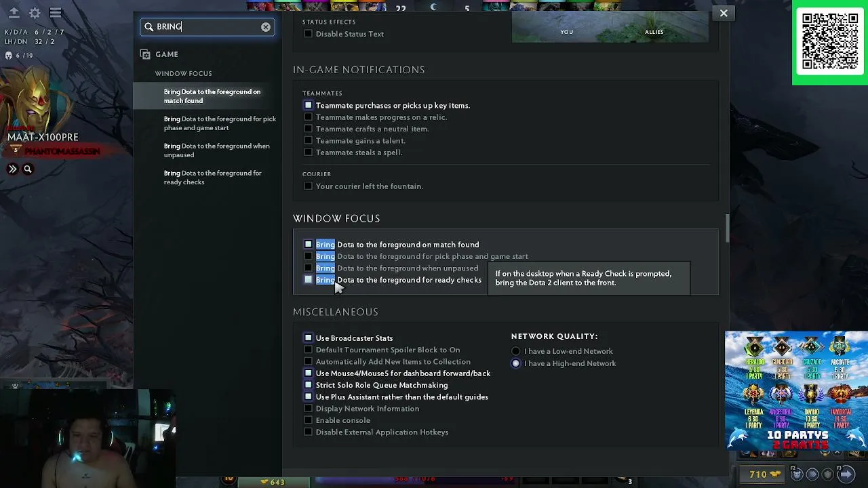The width and height of the screenshot is (868, 488).
Task: Enable 'Teammate makes progress on a relic'
Action: click(x=309, y=117)
